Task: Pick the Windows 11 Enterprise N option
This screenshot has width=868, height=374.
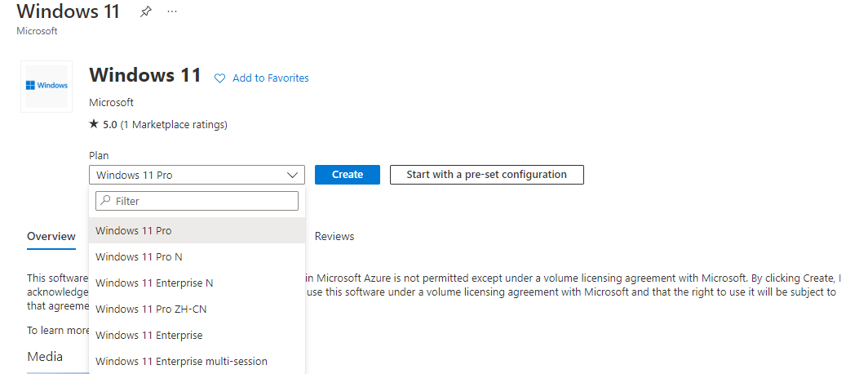Action: [154, 283]
